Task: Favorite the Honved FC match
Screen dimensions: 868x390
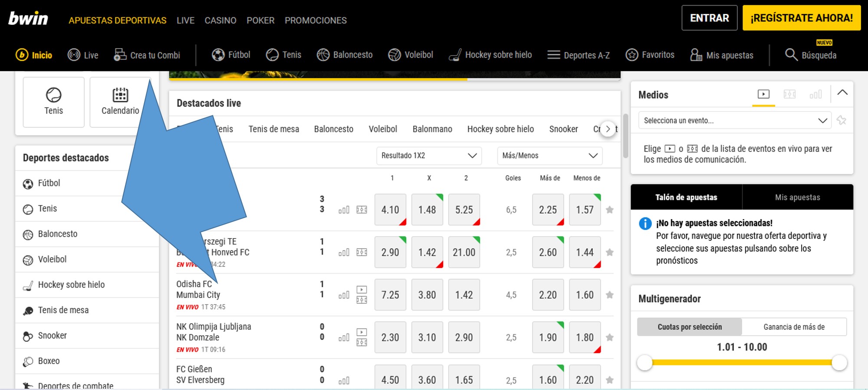Action: tap(610, 252)
